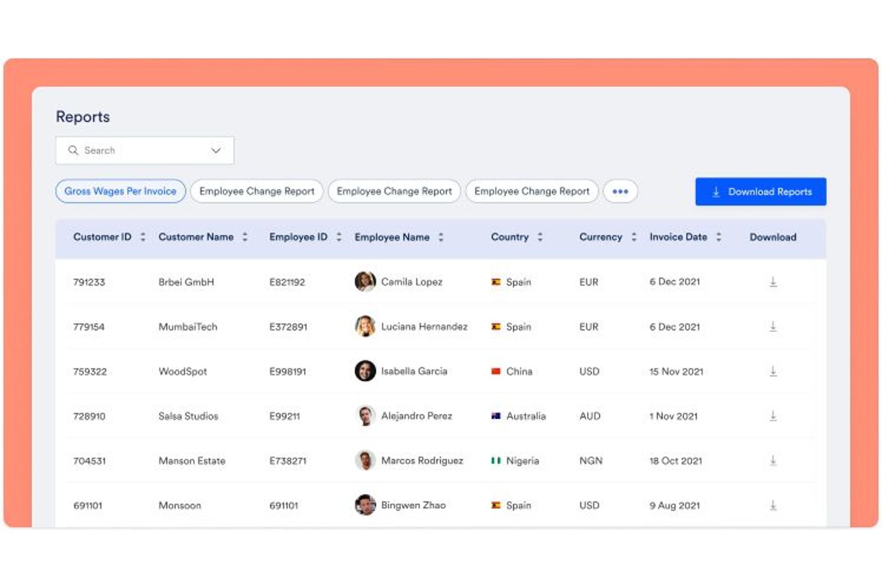Select Gross Wages Per Invoice tab
882x588 pixels.
coord(120,191)
